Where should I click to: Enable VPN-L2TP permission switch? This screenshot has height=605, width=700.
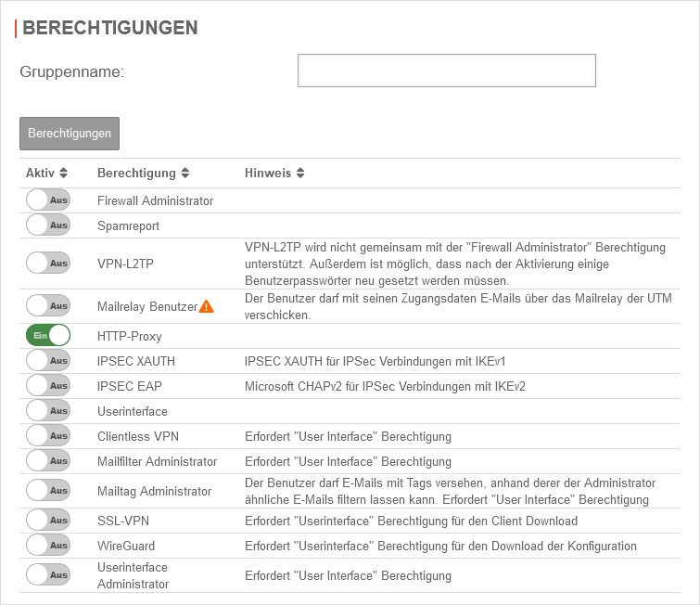[48, 264]
